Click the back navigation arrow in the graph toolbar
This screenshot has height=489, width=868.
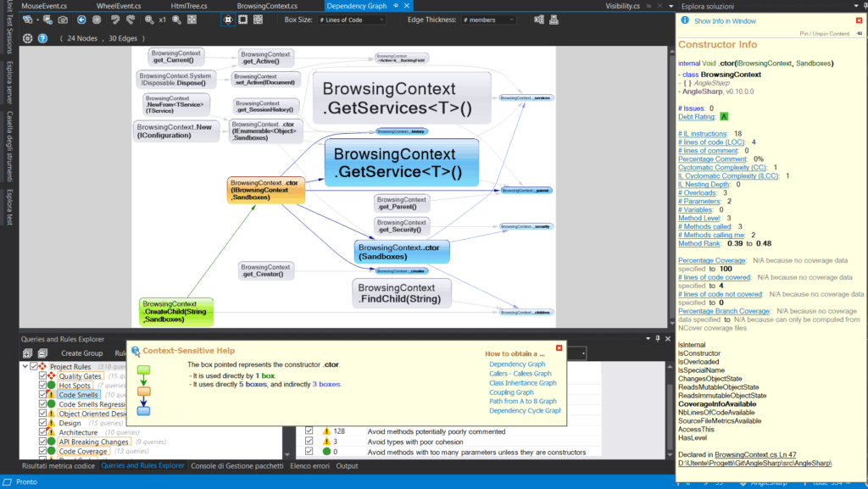[x=81, y=21]
